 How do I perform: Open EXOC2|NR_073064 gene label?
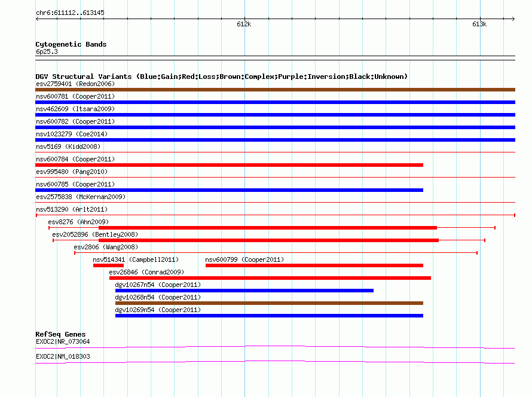pos(63,341)
